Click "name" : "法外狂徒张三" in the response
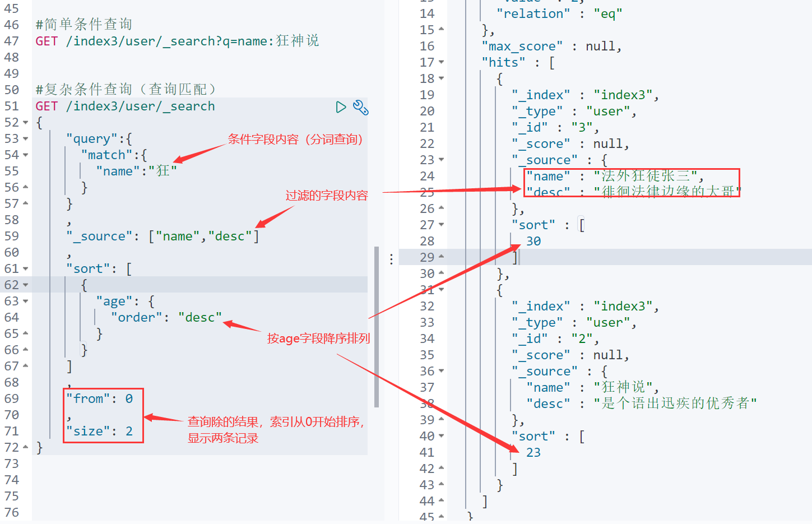The image size is (812, 524). click(615, 177)
